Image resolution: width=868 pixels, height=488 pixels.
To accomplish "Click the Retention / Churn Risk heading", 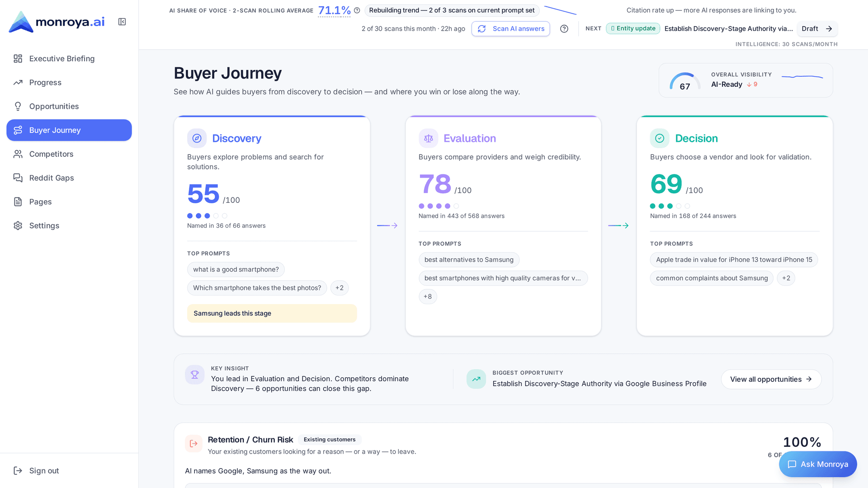I will tap(250, 440).
